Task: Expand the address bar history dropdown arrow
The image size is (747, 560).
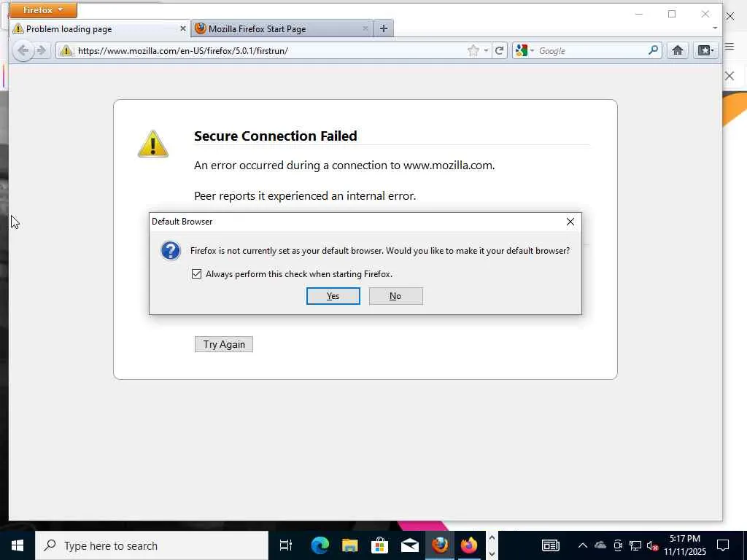Action: point(486,50)
